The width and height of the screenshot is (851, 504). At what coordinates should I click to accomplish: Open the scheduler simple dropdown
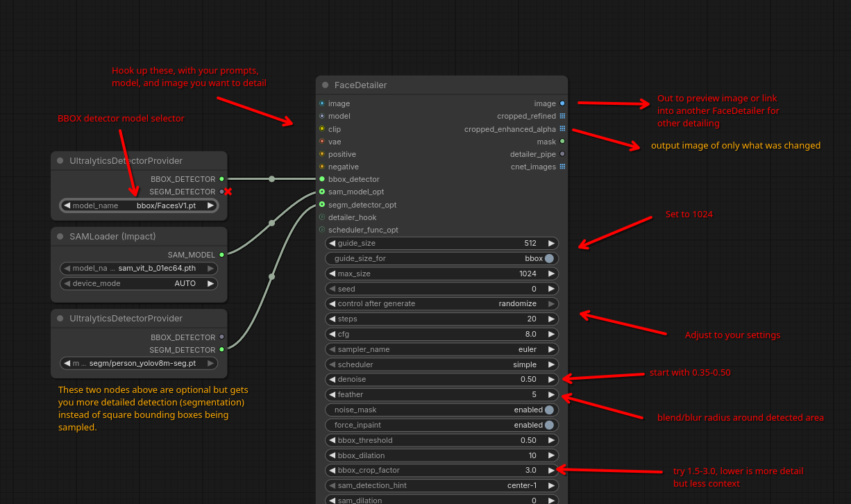click(441, 364)
